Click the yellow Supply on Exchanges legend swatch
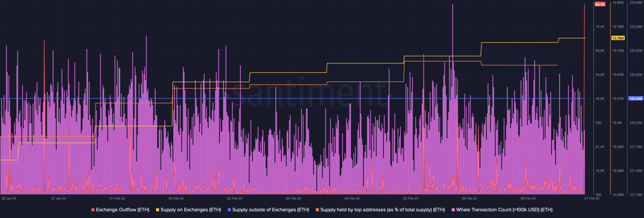The height and width of the screenshot is (218, 644). (157, 210)
